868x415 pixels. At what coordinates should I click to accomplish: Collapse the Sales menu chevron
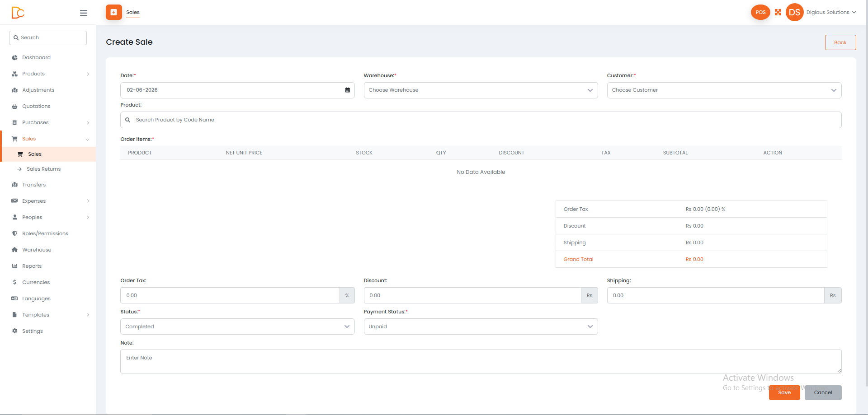coord(87,139)
